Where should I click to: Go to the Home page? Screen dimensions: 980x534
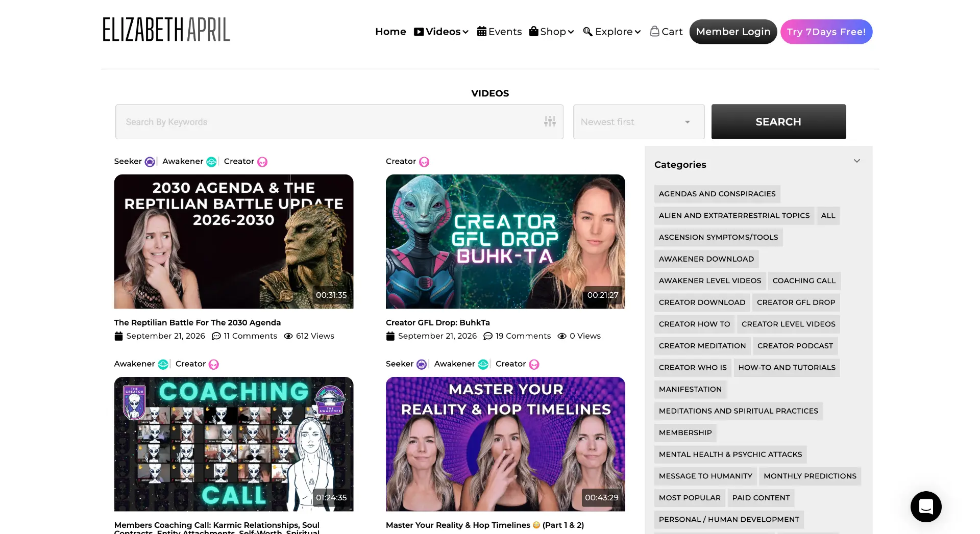coord(390,32)
